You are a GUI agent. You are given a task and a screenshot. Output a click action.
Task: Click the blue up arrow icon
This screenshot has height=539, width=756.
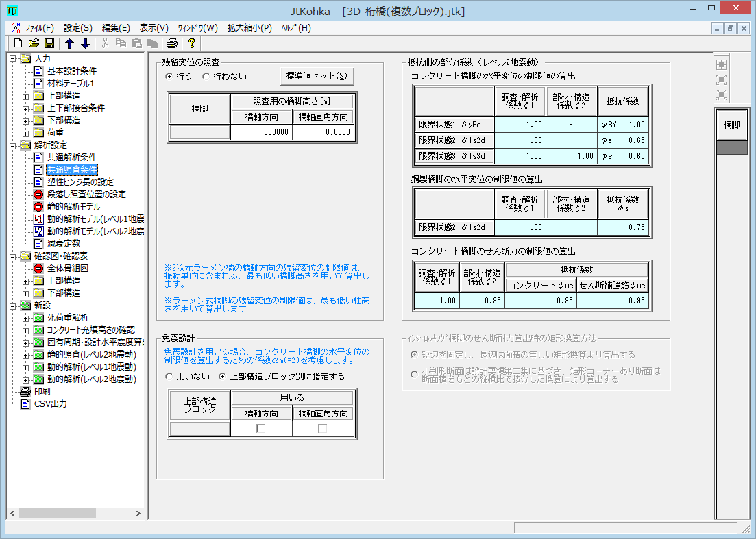tap(69, 43)
